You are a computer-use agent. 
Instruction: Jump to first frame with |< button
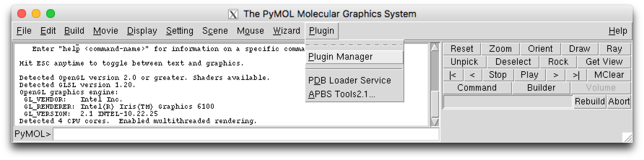(453, 75)
